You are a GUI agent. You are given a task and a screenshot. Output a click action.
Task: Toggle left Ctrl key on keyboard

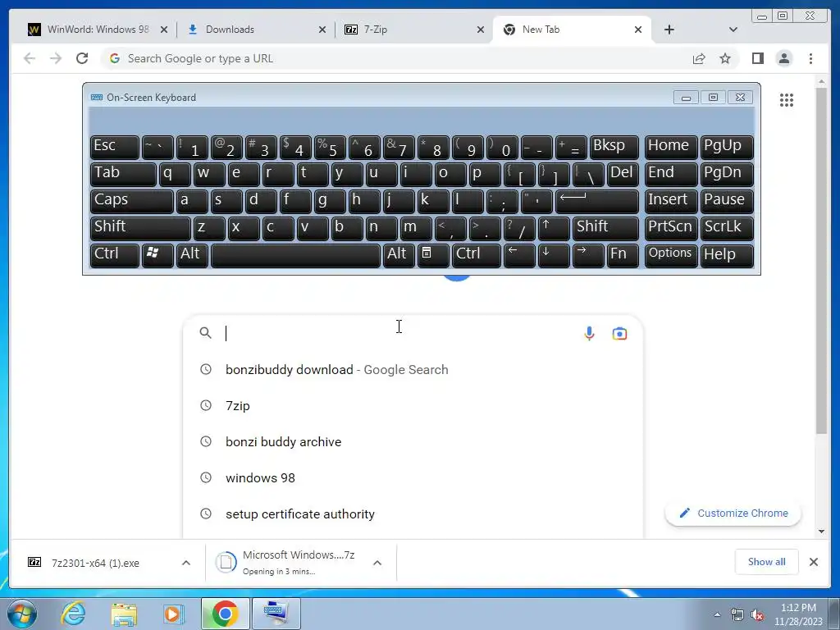click(x=115, y=256)
